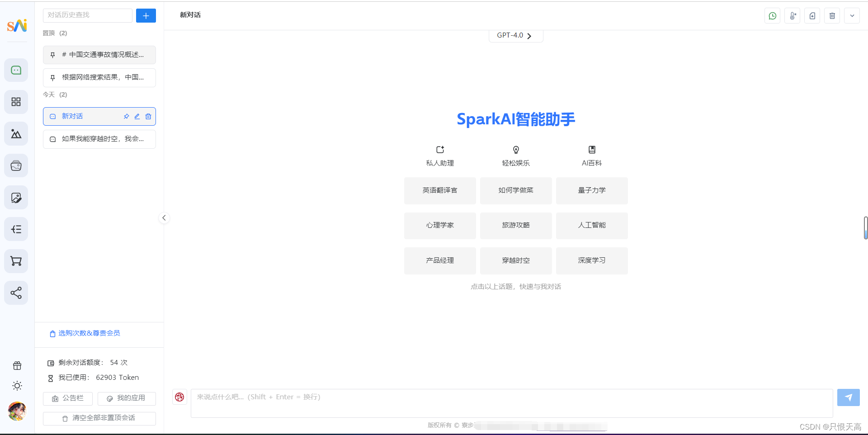
Task: Choose the 英语翻译官 topic
Action: [x=440, y=190]
